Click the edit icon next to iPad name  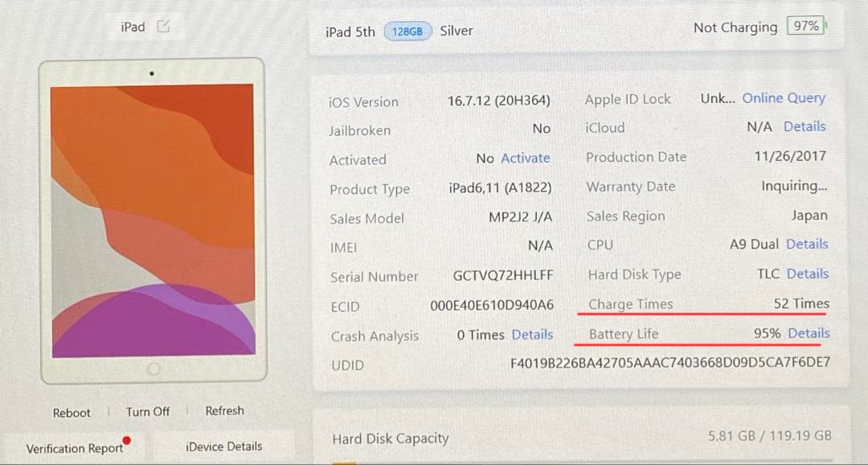click(x=163, y=26)
